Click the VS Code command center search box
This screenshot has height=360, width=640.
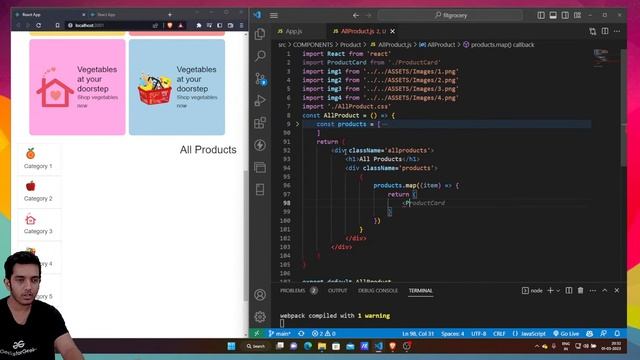[450, 15]
